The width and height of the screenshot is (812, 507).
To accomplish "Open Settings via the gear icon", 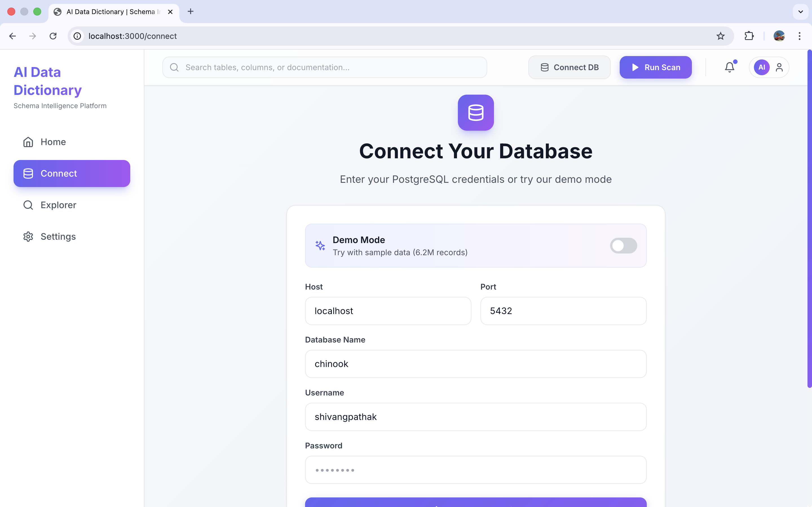I will [28, 236].
